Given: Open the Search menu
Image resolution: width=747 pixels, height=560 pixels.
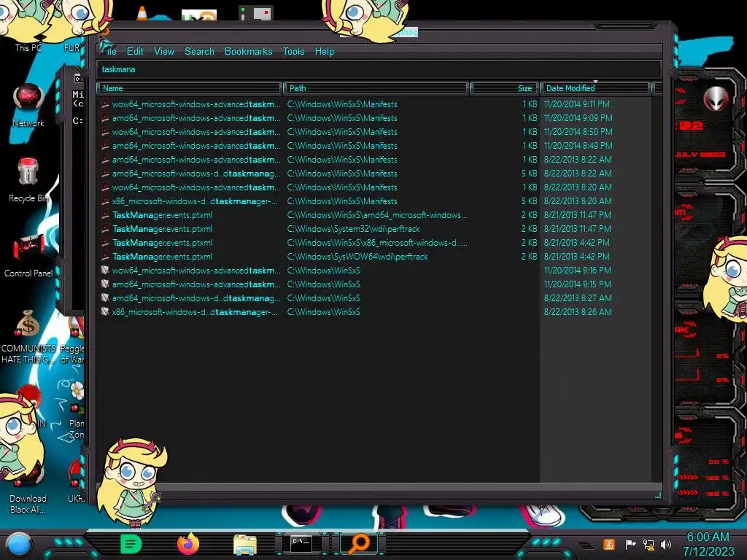Looking at the screenshot, I should 199,52.
